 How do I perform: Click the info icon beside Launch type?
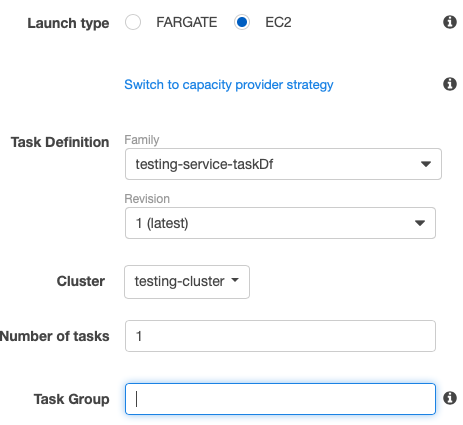coord(450,22)
